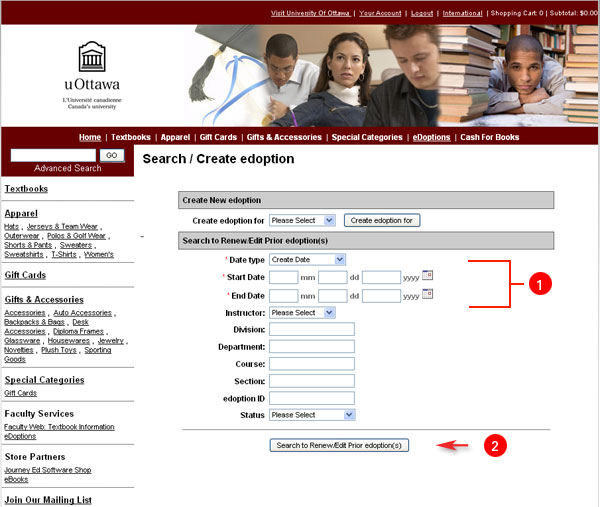Screen dimensions: 600x507
Task: Open the Date type dropdown
Action: tap(307, 260)
